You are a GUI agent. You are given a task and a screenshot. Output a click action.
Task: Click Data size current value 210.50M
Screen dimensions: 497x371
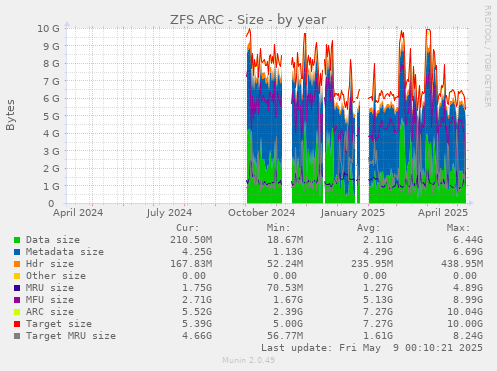tap(191, 240)
